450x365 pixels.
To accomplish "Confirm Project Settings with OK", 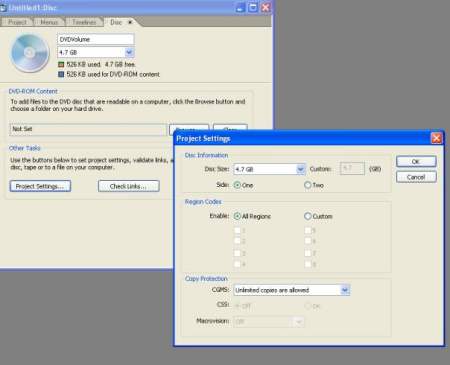I will [x=416, y=161].
